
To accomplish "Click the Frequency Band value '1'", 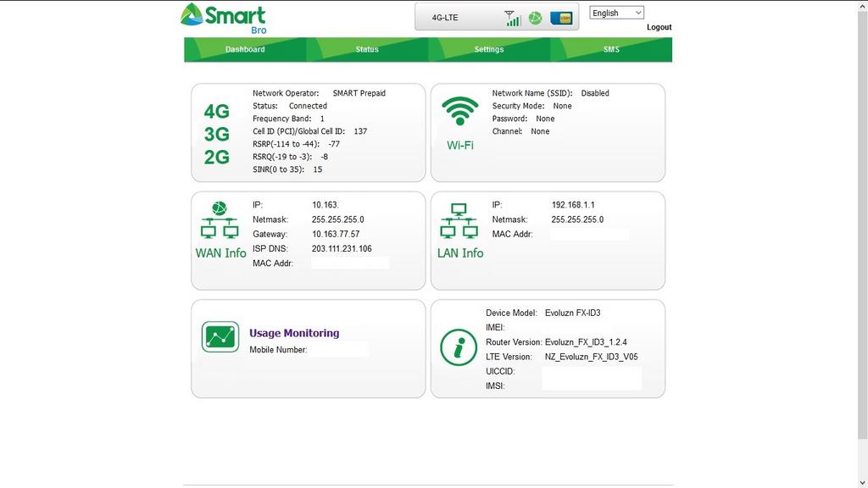I will pos(322,119).
